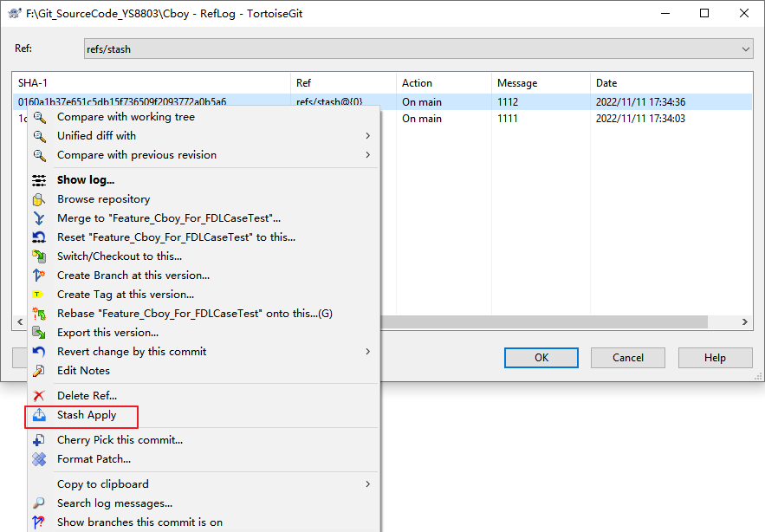Click the red X Delete Ref icon

click(x=39, y=396)
